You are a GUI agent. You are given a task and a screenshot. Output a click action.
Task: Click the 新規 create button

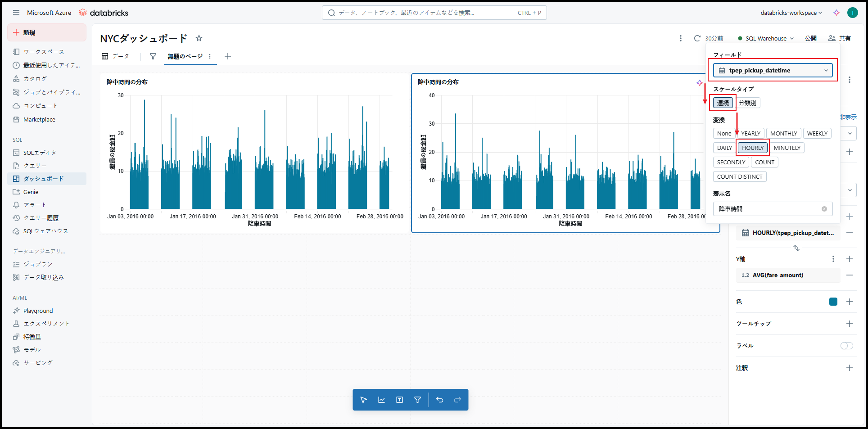point(47,32)
